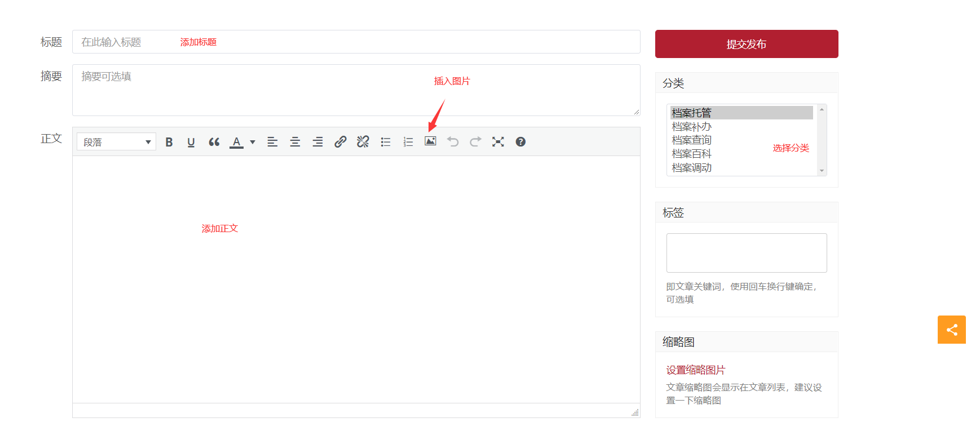Insert numbered list
The width and height of the screenshot is (980, 422).
(408, 142)
